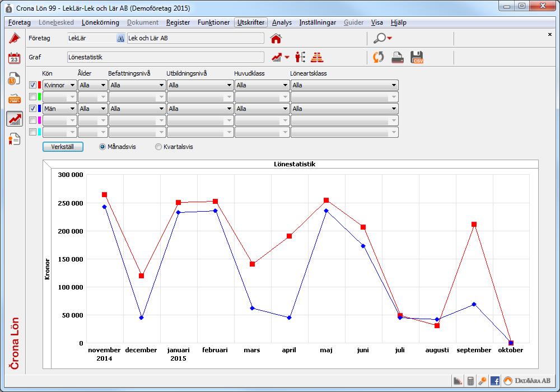Open the calculator in the status bar

(x=470, y=381)
